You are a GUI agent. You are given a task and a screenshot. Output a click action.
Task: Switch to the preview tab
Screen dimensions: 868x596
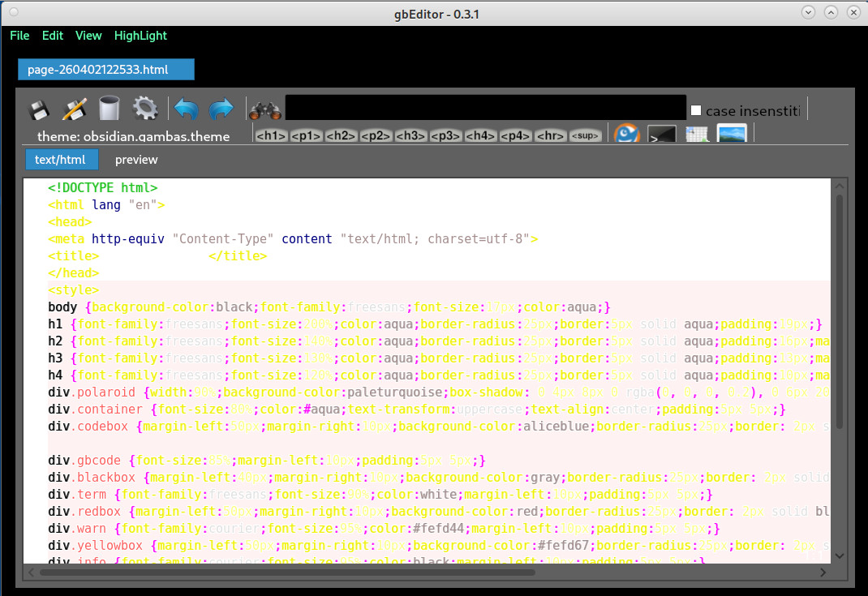coord(136,160)
